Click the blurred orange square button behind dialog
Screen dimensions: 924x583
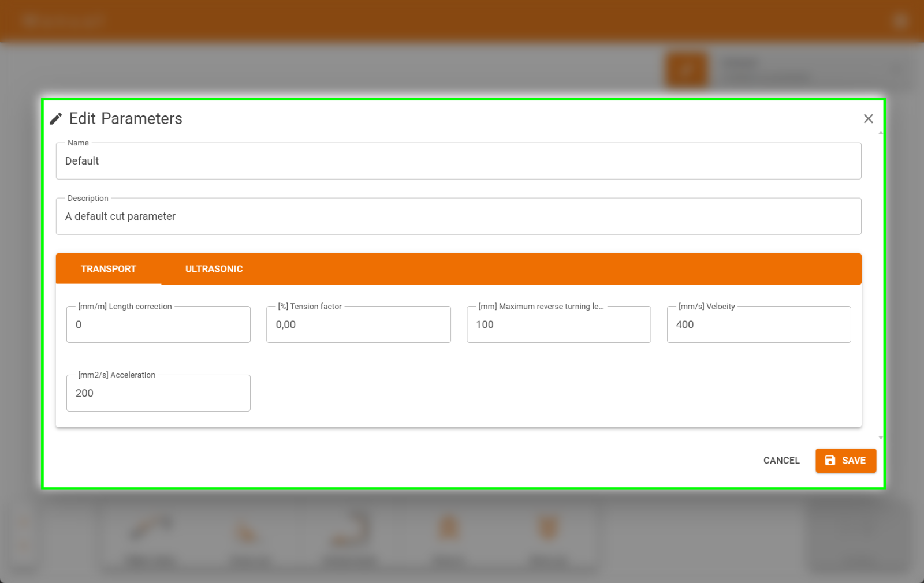click(x=686, y=70)
